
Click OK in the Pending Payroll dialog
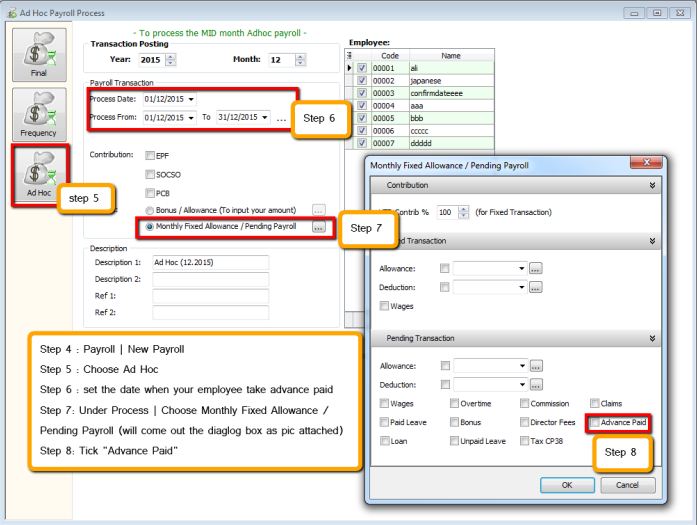click(566, 485)
